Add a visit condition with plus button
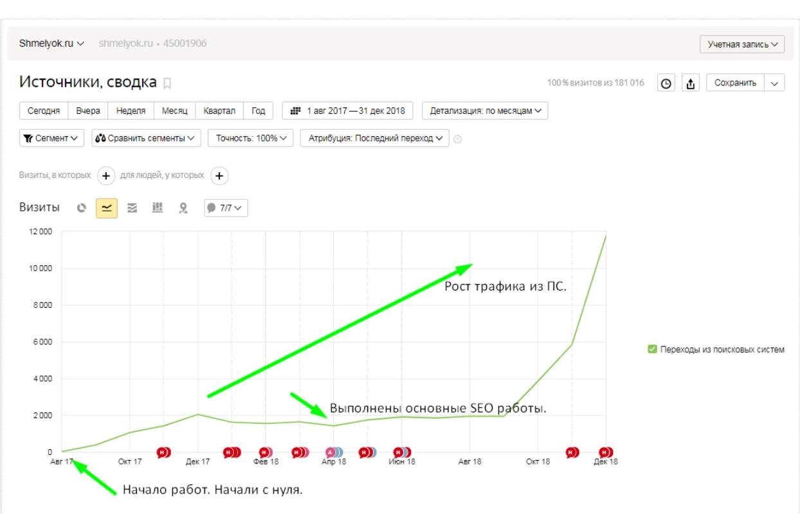The height and width of the screenshot is (532, 800). pos(106,175)
